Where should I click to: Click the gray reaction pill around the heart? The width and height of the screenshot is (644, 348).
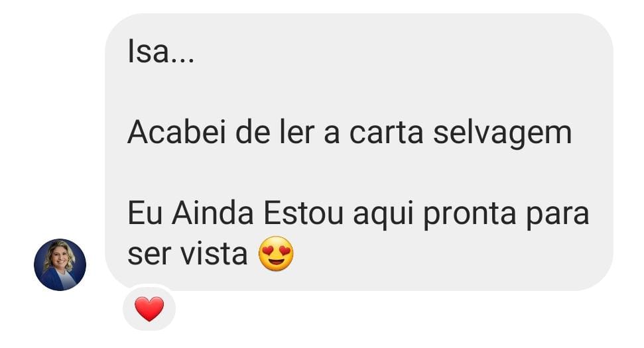click(x=149, y=308)
